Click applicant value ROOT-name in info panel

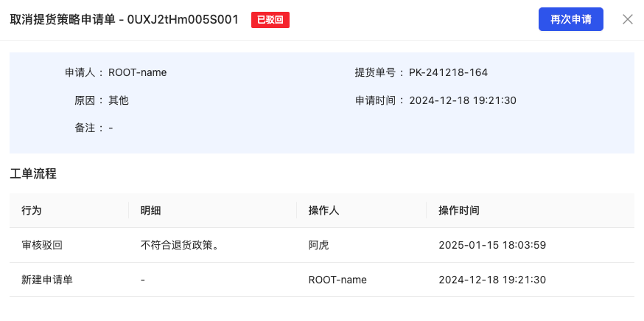[x=137, y=72]
